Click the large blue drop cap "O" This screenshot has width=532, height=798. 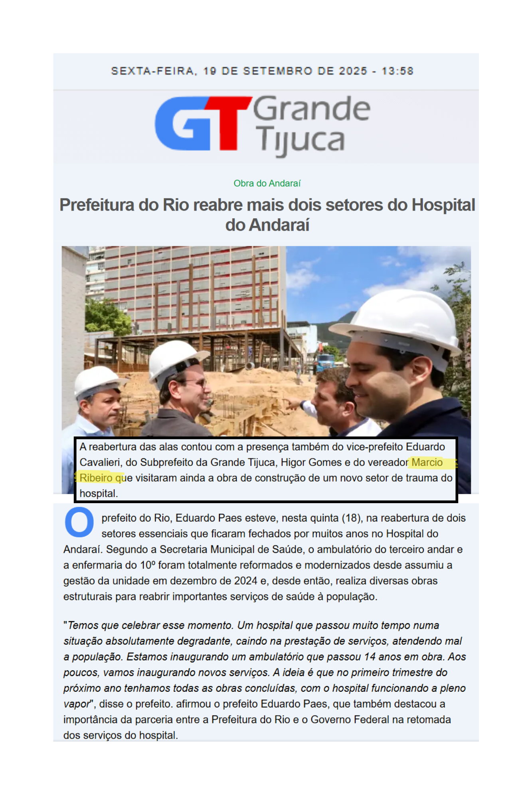pos(79,522)
